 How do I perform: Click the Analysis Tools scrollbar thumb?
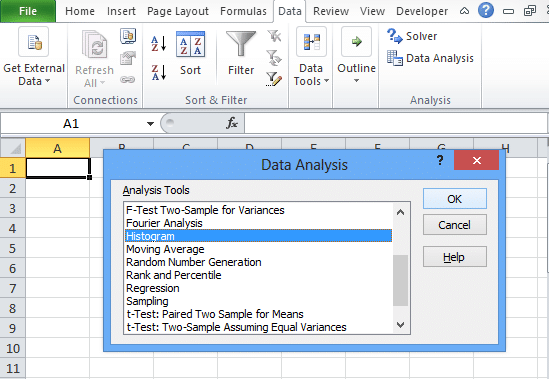401,280
